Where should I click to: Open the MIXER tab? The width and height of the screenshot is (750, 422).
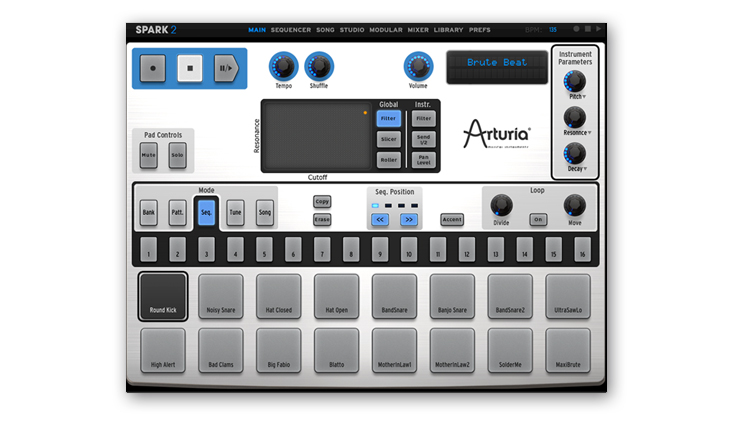pos(418,30)
